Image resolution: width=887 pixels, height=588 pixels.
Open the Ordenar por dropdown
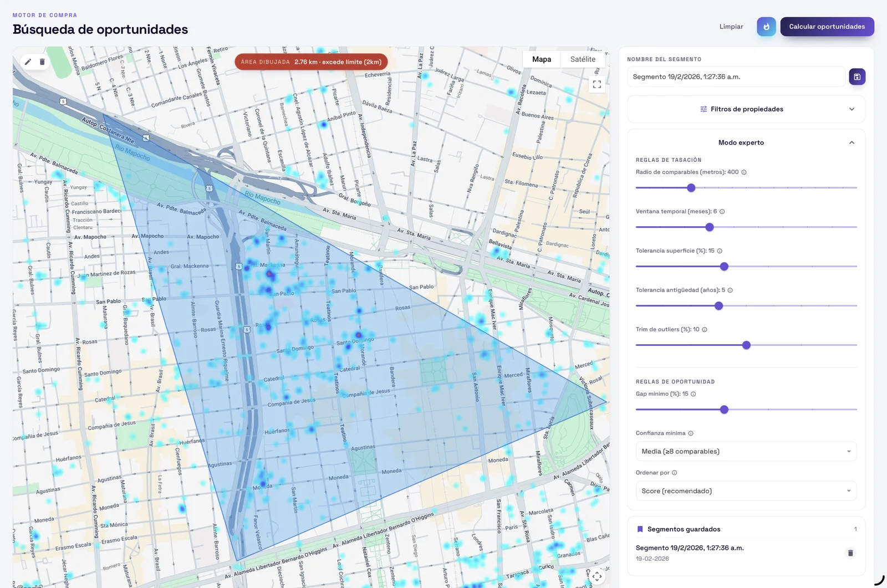(x=746, y=491)
